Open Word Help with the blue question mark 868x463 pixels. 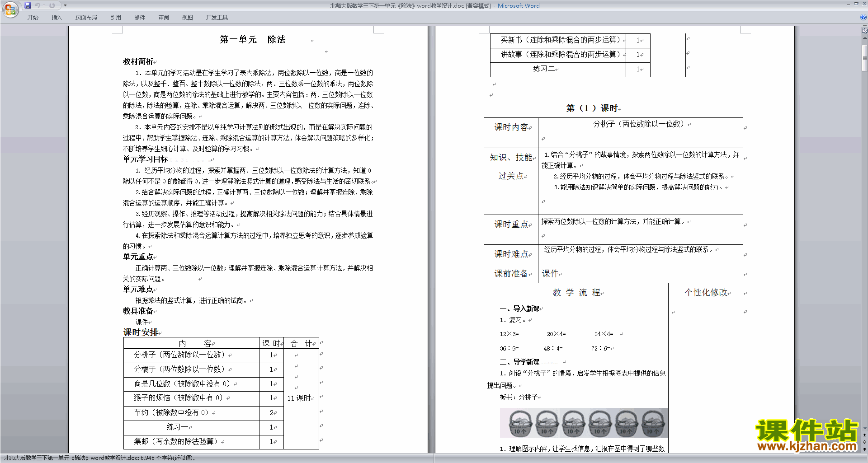click(x=863, y=17)
